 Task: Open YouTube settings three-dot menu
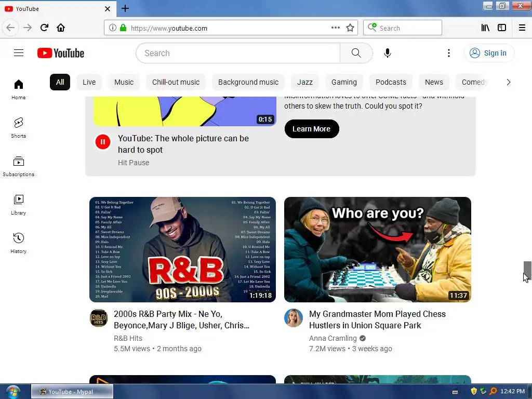pyautogui.click(x=448, y=53)
